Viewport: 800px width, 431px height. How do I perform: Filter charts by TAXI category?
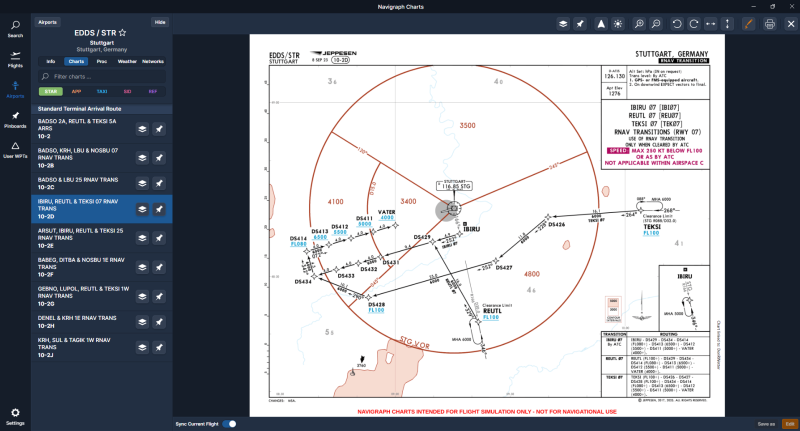(x=102, y=91)
